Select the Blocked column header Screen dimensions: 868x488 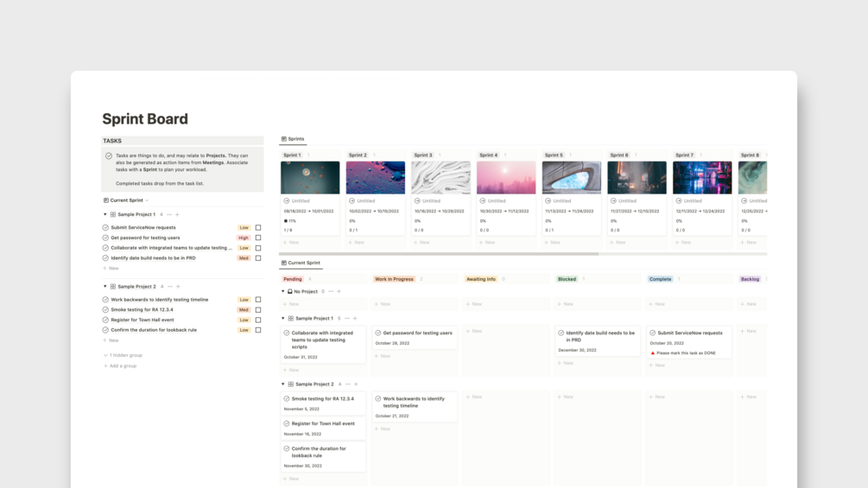(567, 279)
